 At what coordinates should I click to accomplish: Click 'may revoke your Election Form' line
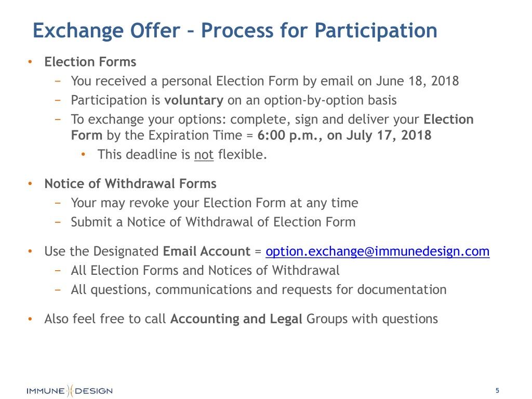tap(214, 203)
